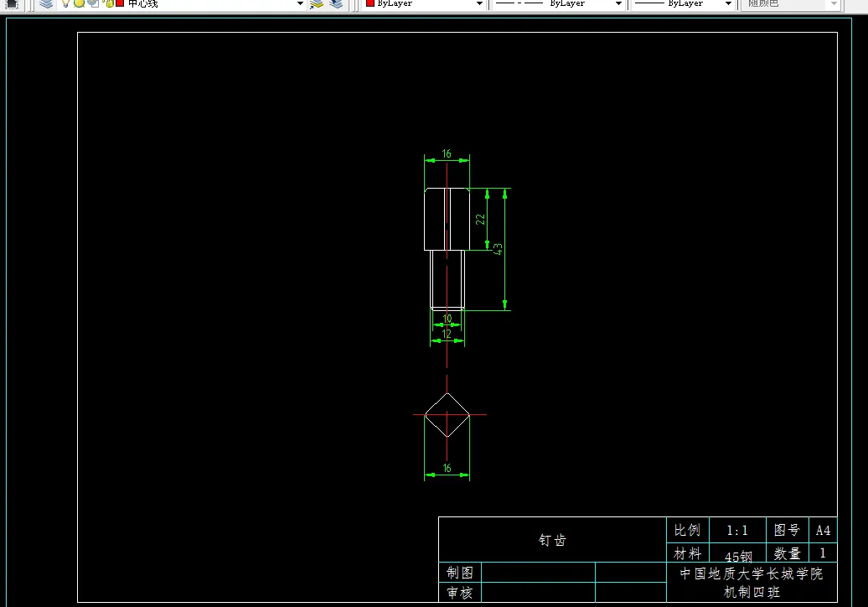This screenshot has width=868, height=607.
Task: Select the 16 dimension under the diamond
Action: (x=447, y=468)
